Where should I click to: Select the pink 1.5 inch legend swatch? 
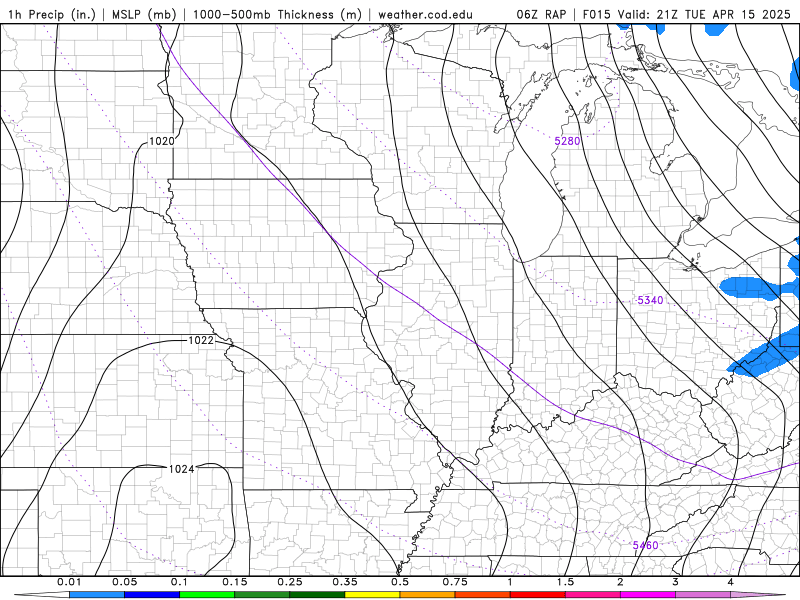coord(593,595)
